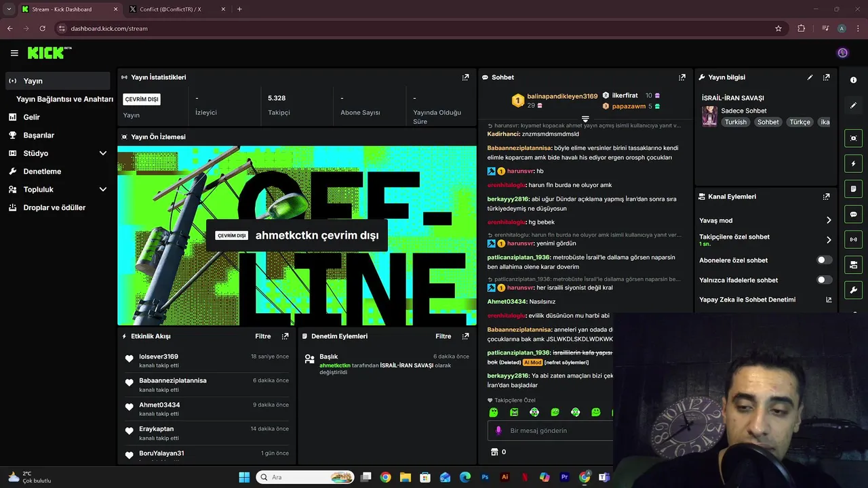The image size is (868, 488).
Task: Click the purple microphone icon in message box
Action: 498,430
